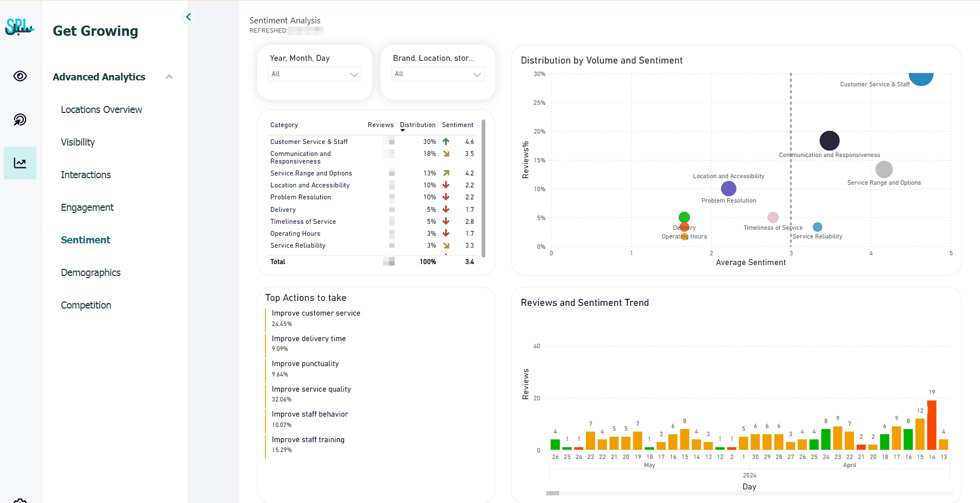Image resolution: width=980 pixels, height=503 pixels.
Task: Click the interactions radar icon in left rail
Action: click(20, 120)
